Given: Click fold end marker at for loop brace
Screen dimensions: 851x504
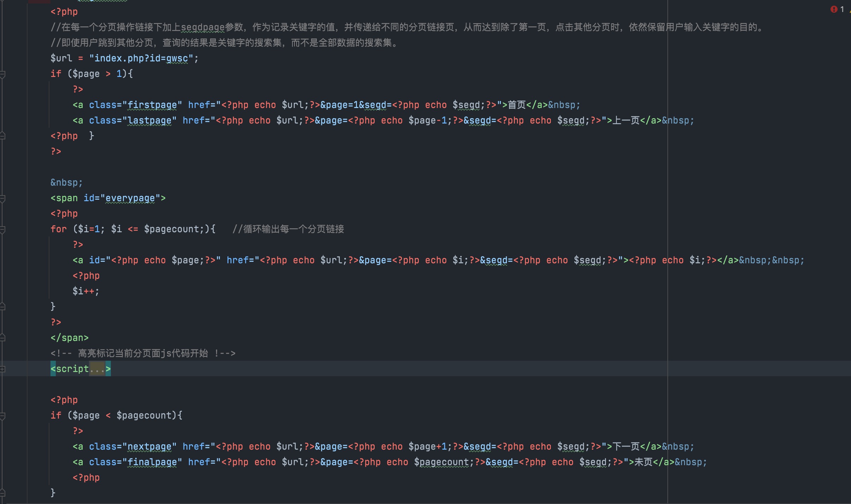Looking at the screenshot, I should [x=2, y=307].
